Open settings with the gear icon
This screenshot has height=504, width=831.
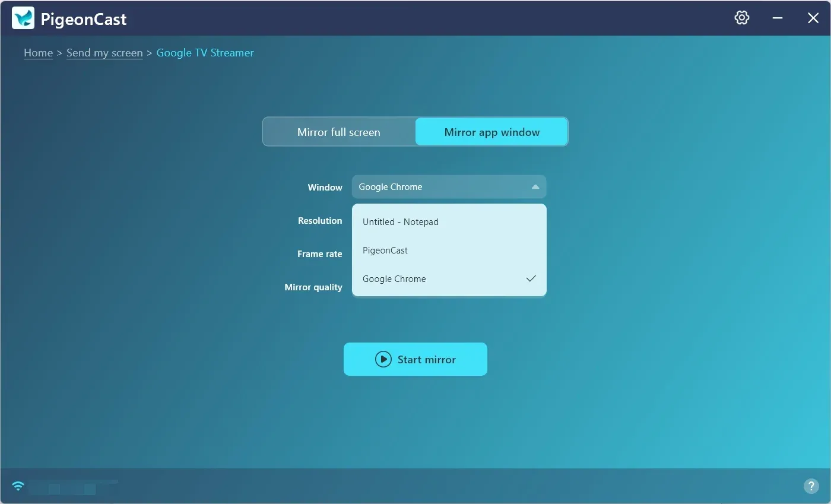741,18
